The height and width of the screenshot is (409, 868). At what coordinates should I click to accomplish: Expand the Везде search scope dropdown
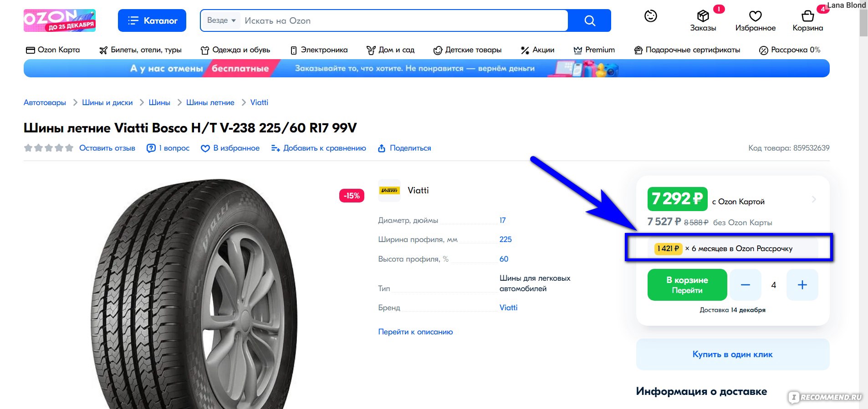click(x=221, y=20)
